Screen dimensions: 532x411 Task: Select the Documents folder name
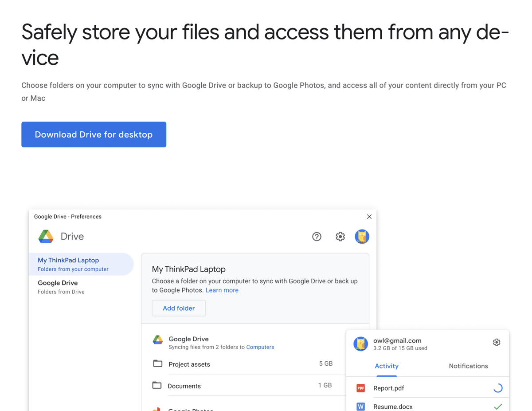tap(184, 386)
